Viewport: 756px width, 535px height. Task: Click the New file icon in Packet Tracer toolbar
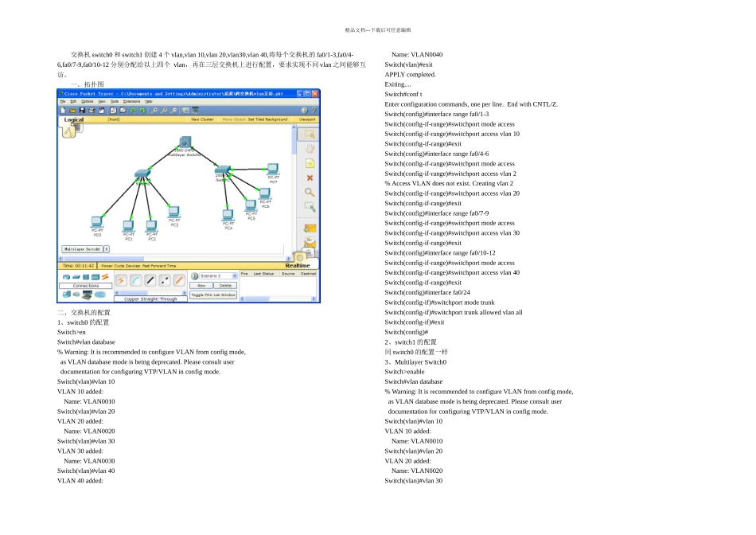pos(63,111)
